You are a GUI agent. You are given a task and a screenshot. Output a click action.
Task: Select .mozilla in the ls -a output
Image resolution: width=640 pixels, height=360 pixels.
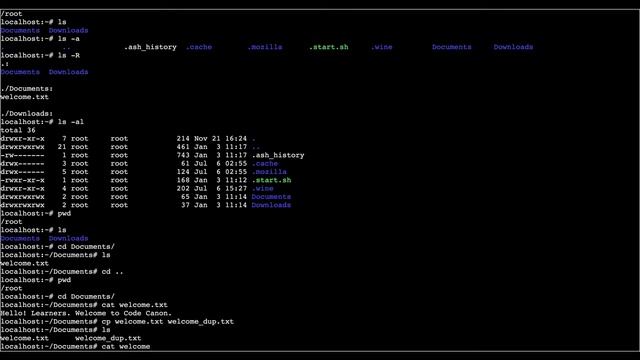click(265, 47)
